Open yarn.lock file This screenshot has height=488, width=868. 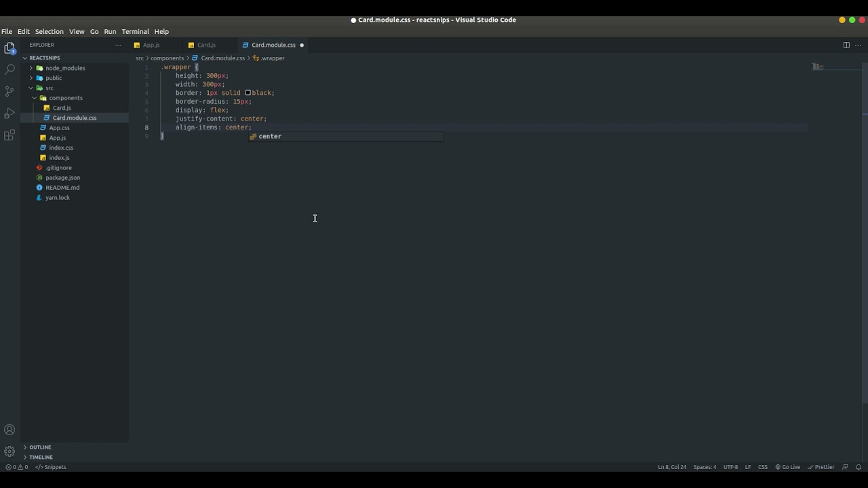click(75, 197)
